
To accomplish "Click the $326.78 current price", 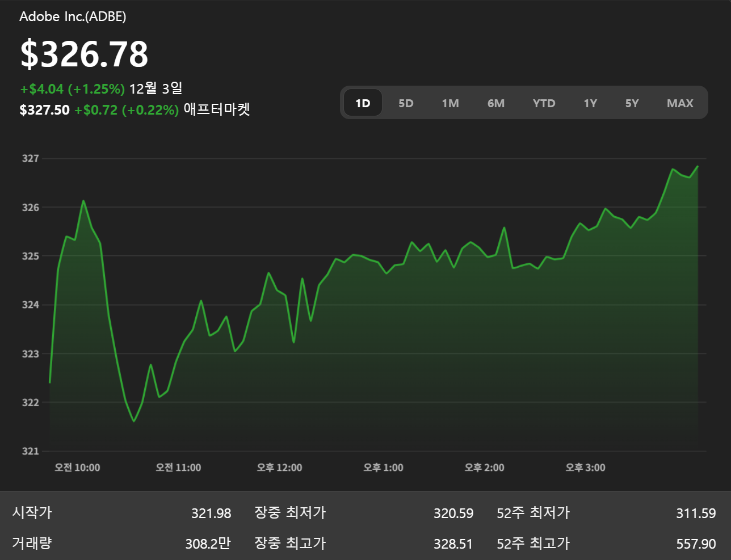I will point(84,54).
